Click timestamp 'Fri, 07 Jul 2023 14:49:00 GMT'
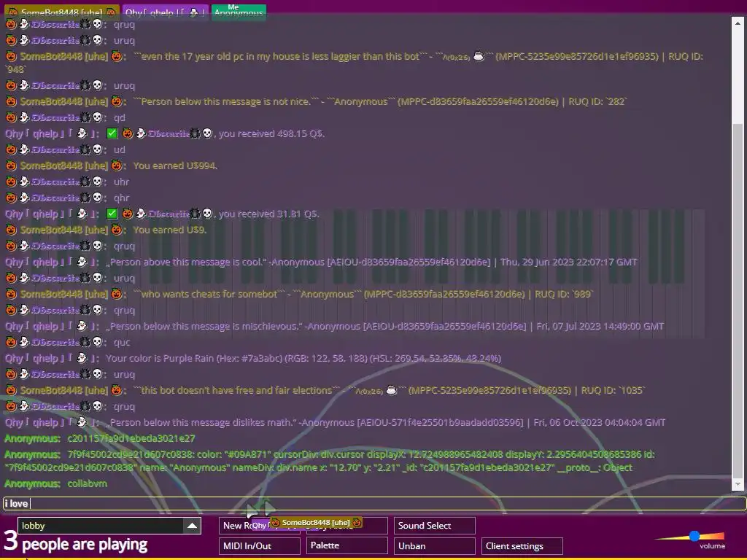The height and width of the screenshot is (560, 747). pos(600,326)
